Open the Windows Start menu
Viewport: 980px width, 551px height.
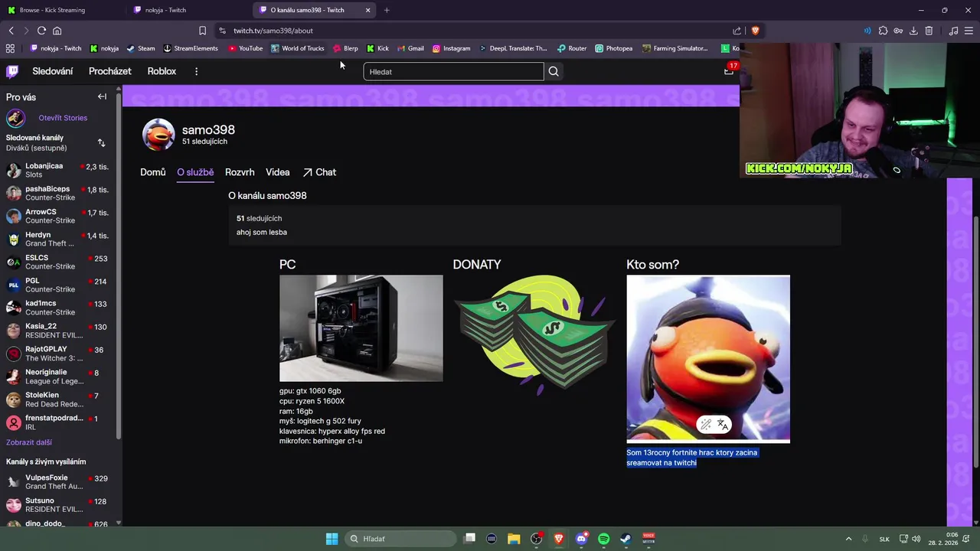(x=332, y=539)
